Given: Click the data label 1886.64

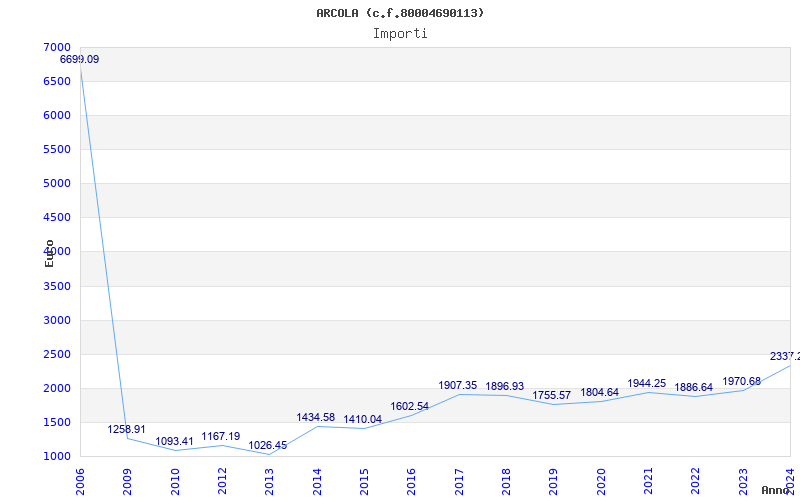Looking at the screenshot, I should click(x=693, y=388).
